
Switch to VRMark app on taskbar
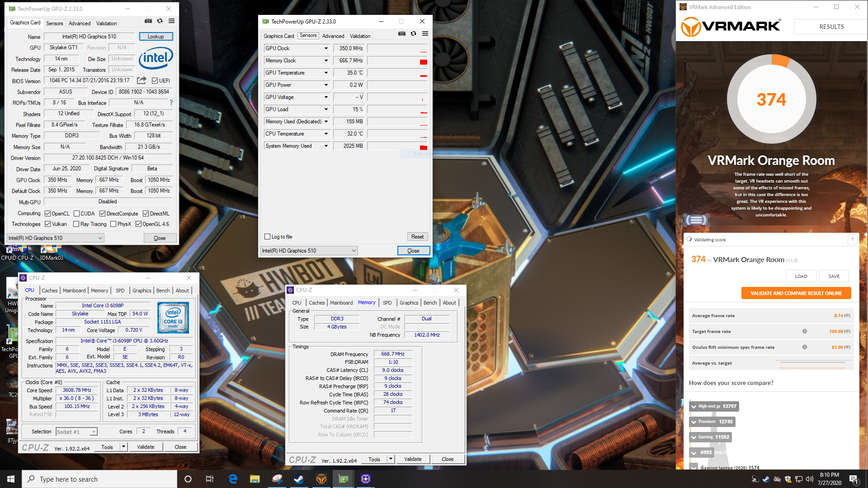[321, 479]
